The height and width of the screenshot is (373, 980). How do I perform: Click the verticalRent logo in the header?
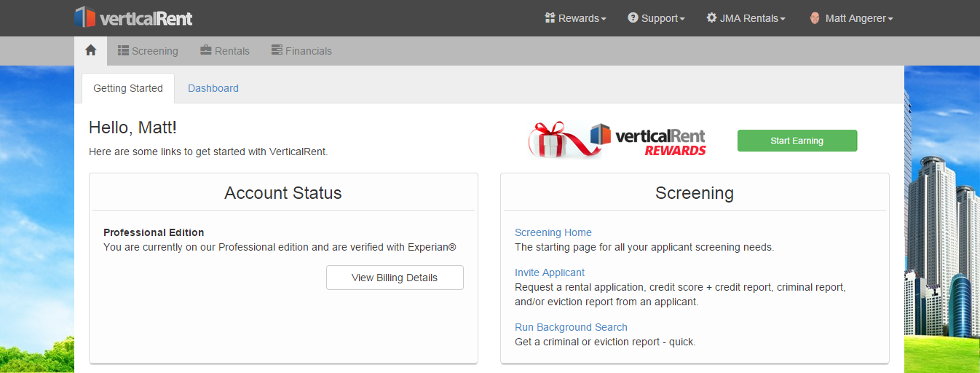click(134, 17)
